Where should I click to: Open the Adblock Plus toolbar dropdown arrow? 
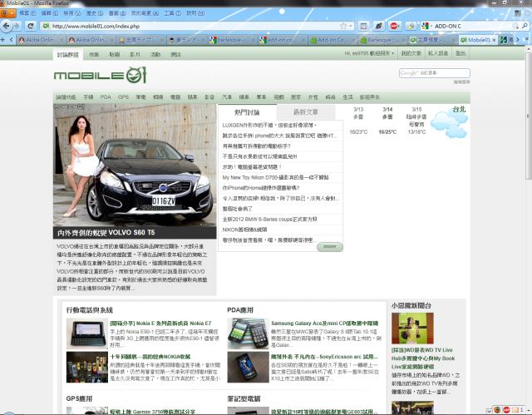click(400, 26)
